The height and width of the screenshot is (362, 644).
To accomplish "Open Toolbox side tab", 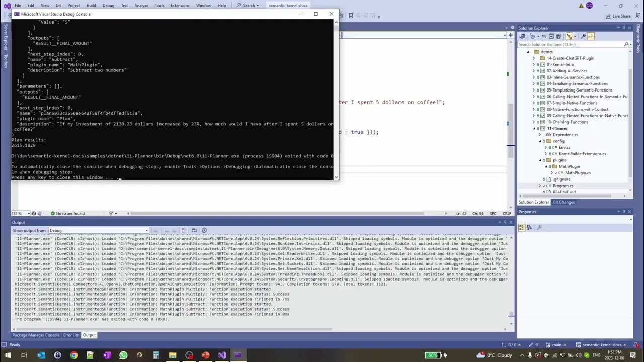I will click(6, 61).
